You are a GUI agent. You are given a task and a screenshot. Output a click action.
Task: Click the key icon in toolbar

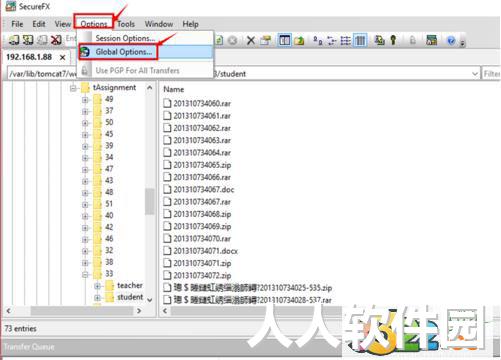(x=393, y=40)
